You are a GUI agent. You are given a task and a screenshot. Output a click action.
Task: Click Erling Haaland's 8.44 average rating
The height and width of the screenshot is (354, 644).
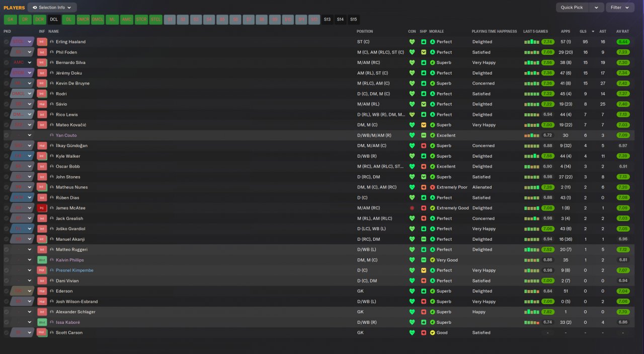pyautogui.click(x=623, y=42)
